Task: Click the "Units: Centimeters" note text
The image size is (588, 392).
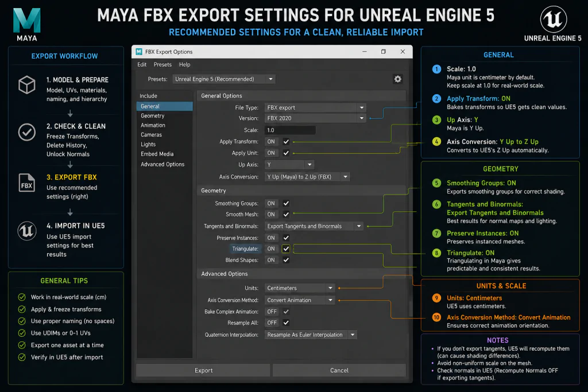Action: pyautogui.click(x=474, y=298)
